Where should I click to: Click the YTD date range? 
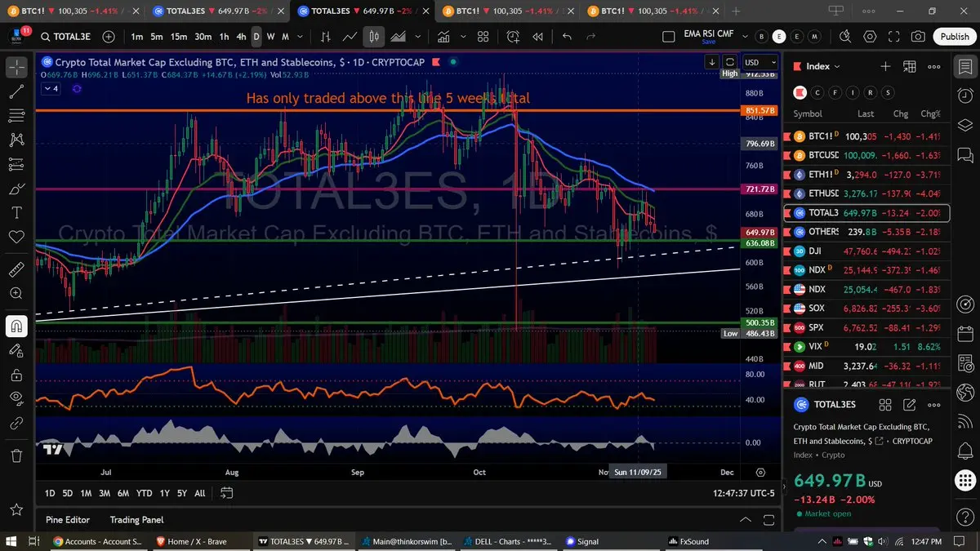coord(144,493)
